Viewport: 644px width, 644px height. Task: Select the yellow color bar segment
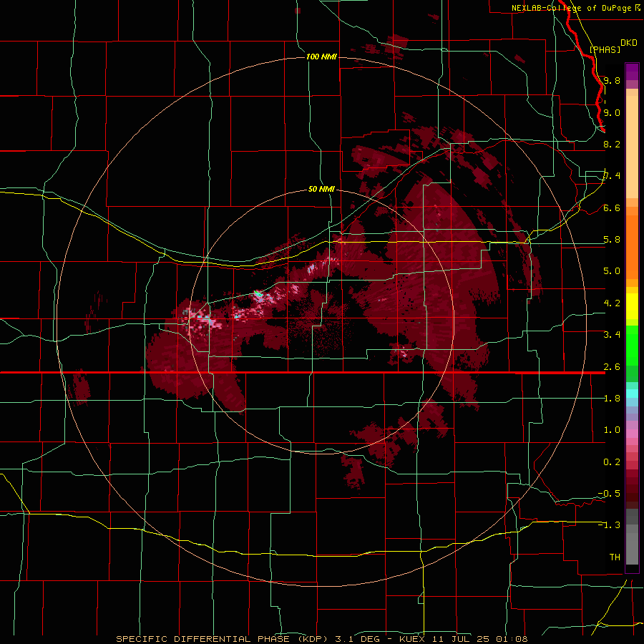[632, 306]
